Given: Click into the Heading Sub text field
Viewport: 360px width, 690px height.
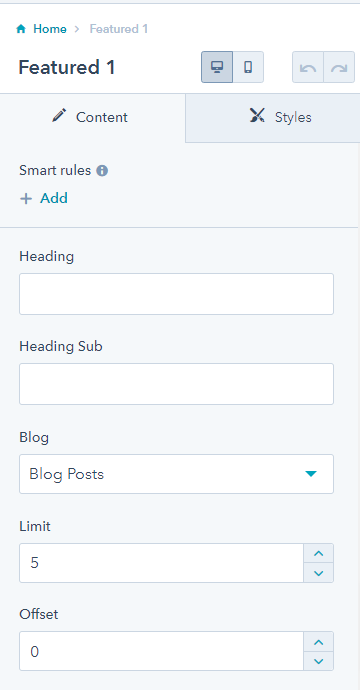Looking at the screenshot, I should (x=176, y=384).
